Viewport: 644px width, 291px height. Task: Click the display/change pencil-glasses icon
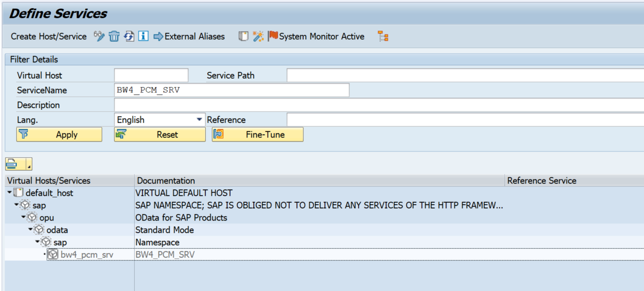[x=99, y=36]
